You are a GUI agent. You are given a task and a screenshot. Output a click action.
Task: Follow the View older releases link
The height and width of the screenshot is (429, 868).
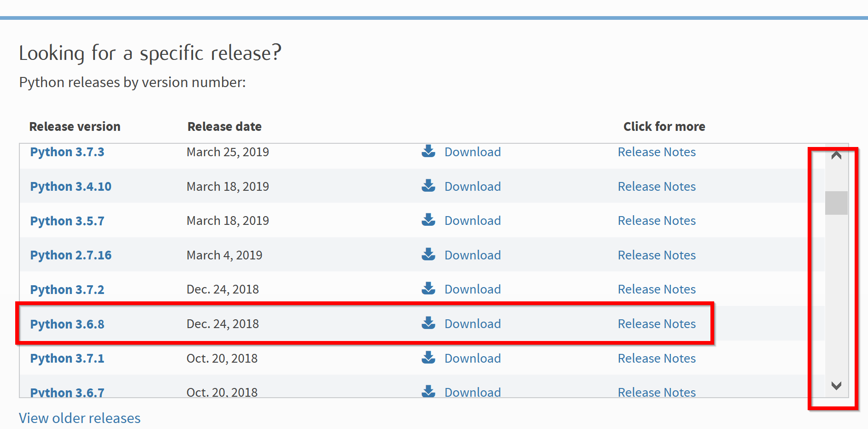point(80,418)
